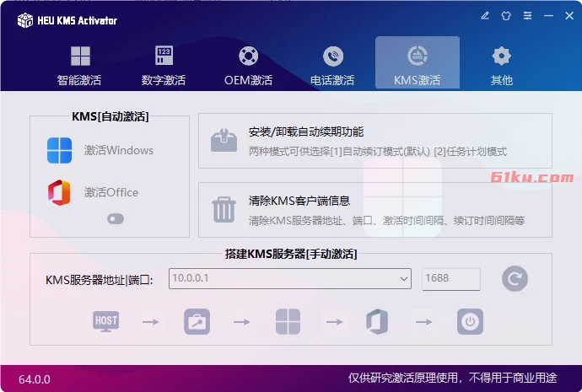
Task: Click the 激活Windows label
Action: [x=118, y=150]
